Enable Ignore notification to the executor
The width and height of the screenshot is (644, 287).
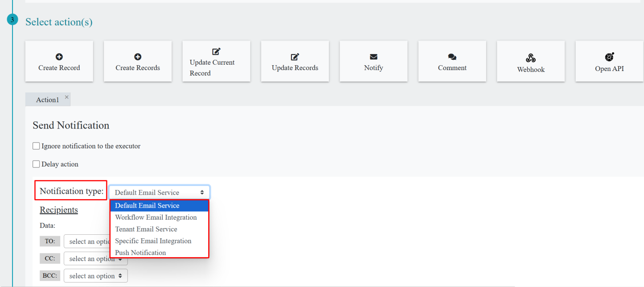36,146
